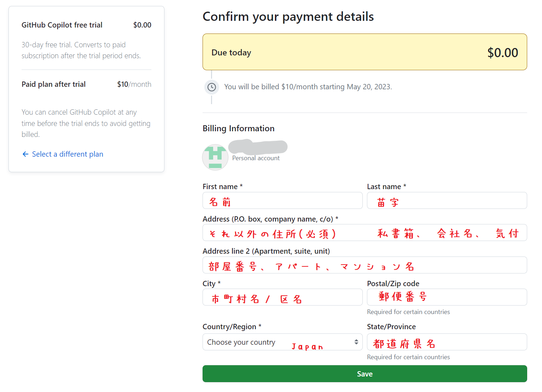Viewport: 542px width, 392px height.
Task: Click the clock icon next to billing date
Action: click(x=211, y=87)
